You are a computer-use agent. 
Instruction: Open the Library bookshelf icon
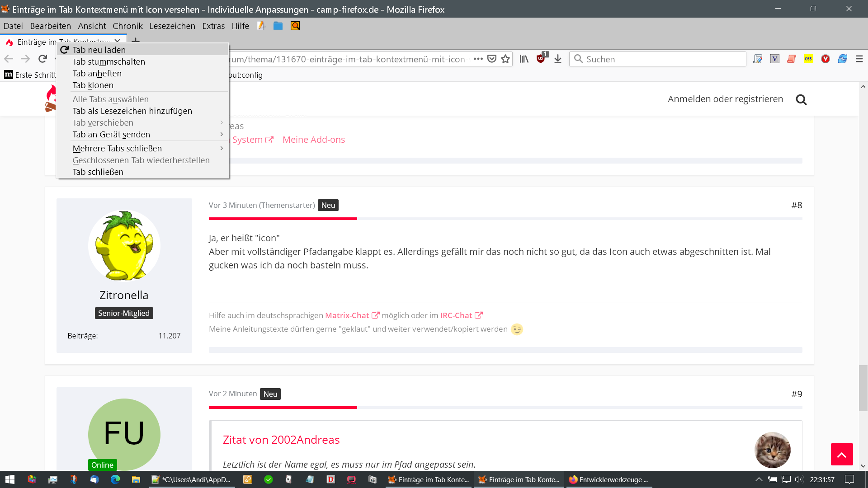click(524, 59)
